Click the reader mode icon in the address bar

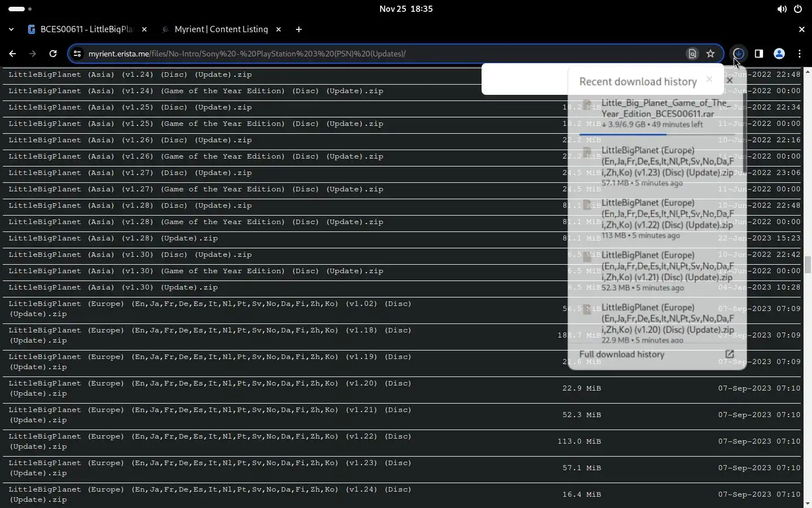click(x=692, y=54)
